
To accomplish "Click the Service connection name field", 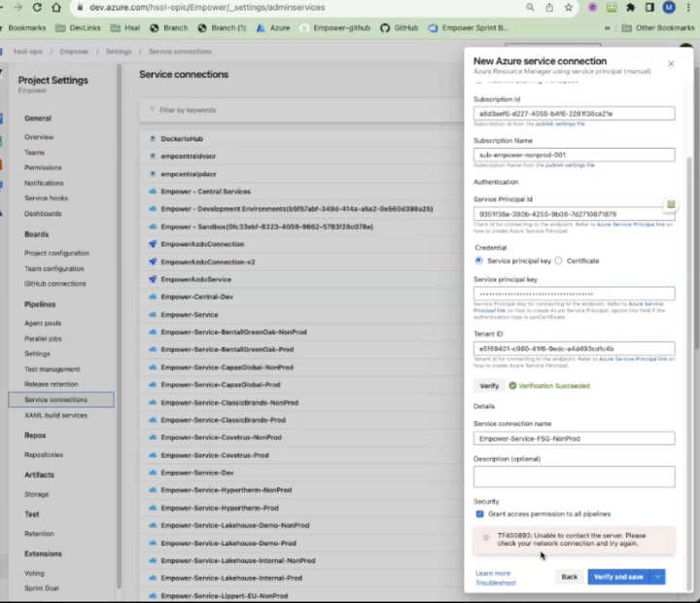I will tap(575, 439).
